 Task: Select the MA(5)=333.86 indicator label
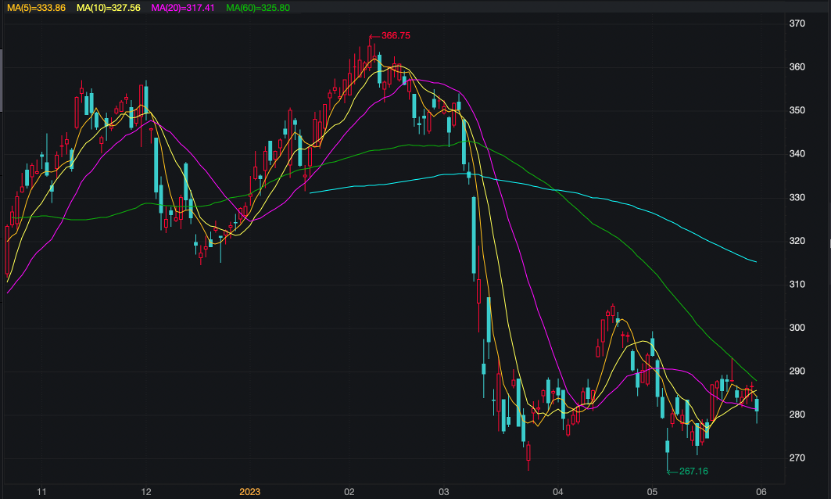coord(37,7)
